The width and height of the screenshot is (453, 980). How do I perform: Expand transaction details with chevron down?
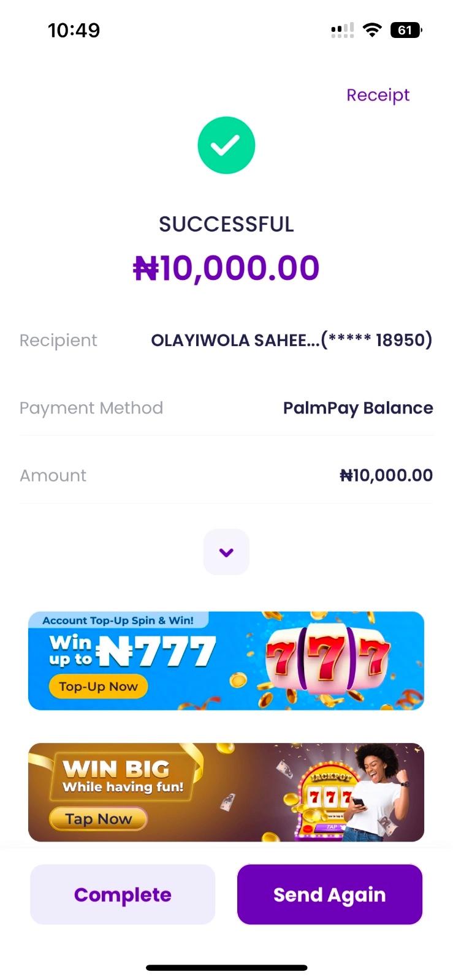coord(226,552)
